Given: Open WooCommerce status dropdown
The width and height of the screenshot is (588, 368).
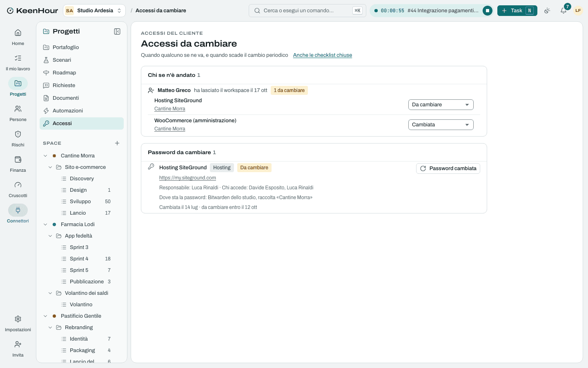Looking at the screenshot, I should tap(441, 125).
